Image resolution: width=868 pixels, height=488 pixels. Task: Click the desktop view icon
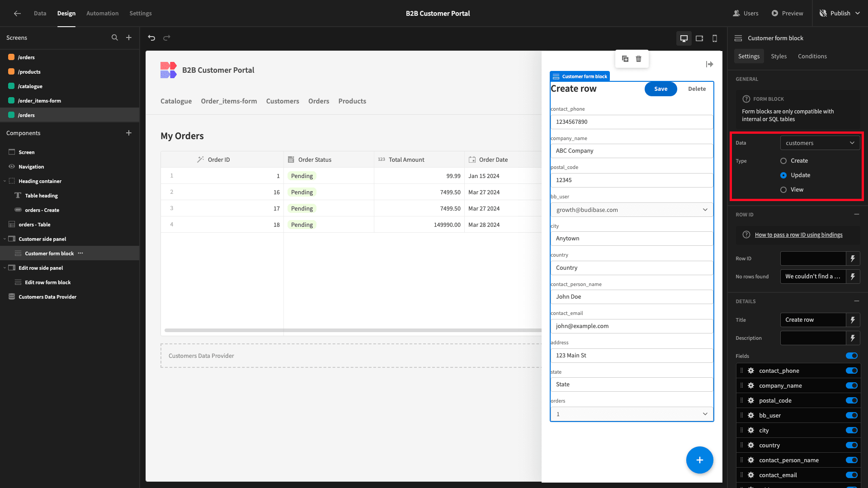tap(684, 38)
